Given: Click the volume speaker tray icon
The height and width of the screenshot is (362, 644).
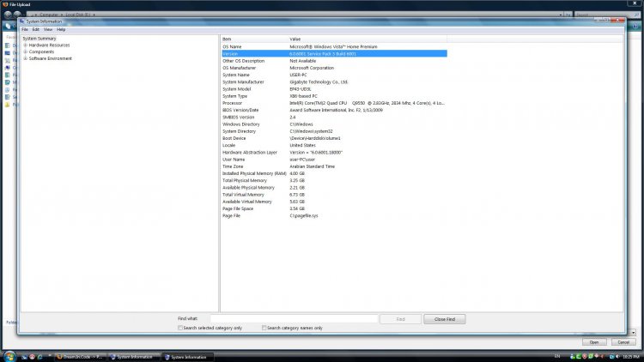Looking at the screenshot, I should [617, 357].
